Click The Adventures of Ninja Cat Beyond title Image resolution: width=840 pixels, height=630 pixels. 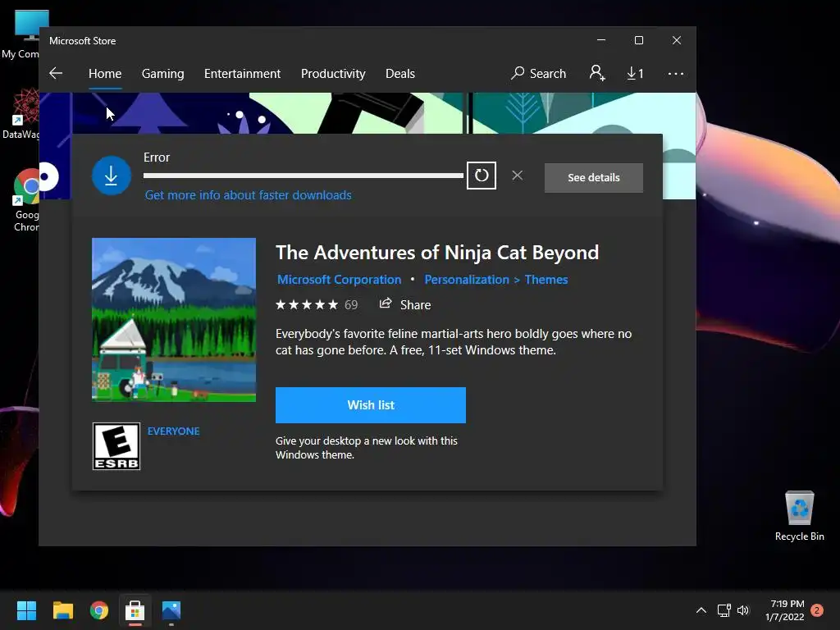(x=437, y=253)
